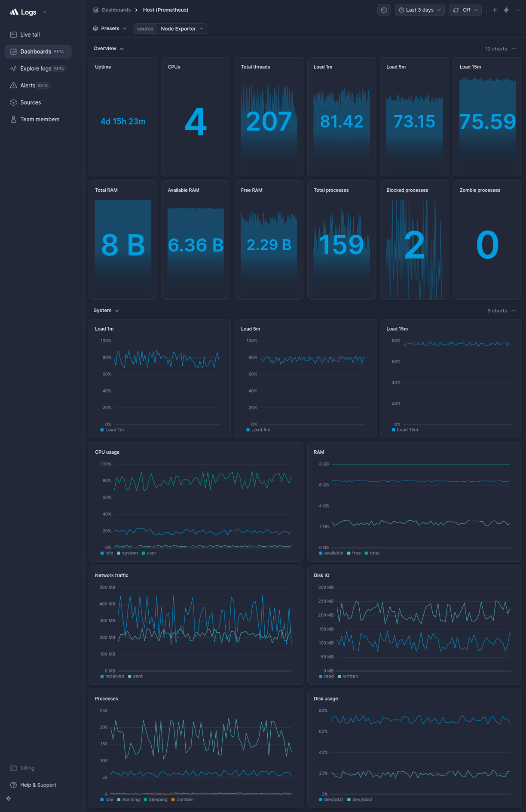The width and height of the screenshot is (526, 812).
Task: Click the Load 1m legend entry
Action: click(112, 430)
